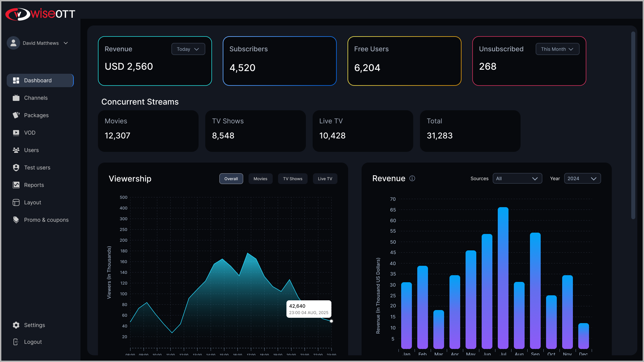Image resolution: width=644 pixels, height=362 pixels.
Task: Open the Dashboard menu item
Action: pos(40,80)
